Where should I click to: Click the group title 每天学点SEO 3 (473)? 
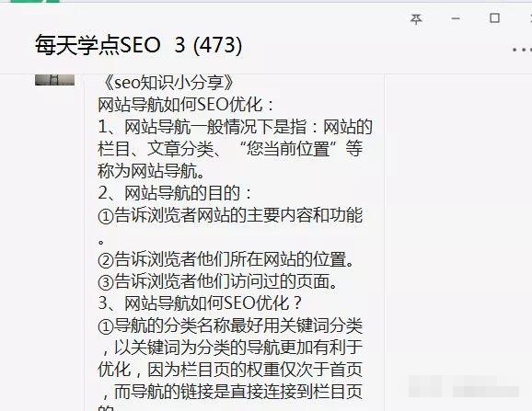(x=138, y=45)
